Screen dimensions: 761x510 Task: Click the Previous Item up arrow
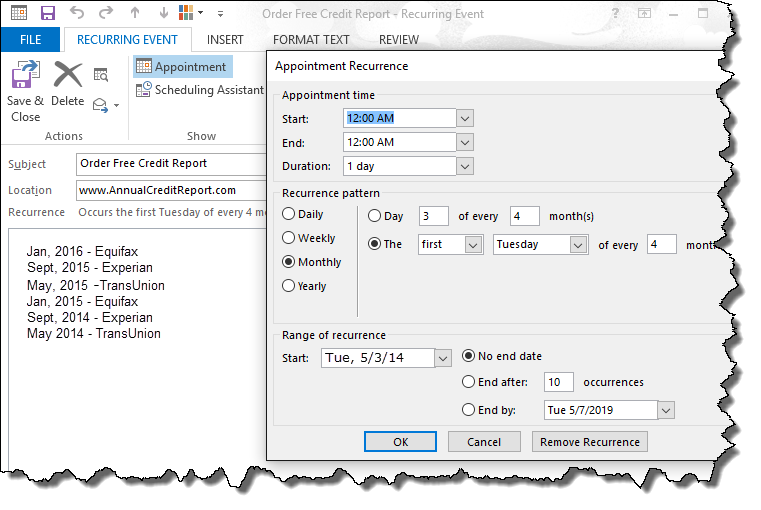(x=135, y=14)
